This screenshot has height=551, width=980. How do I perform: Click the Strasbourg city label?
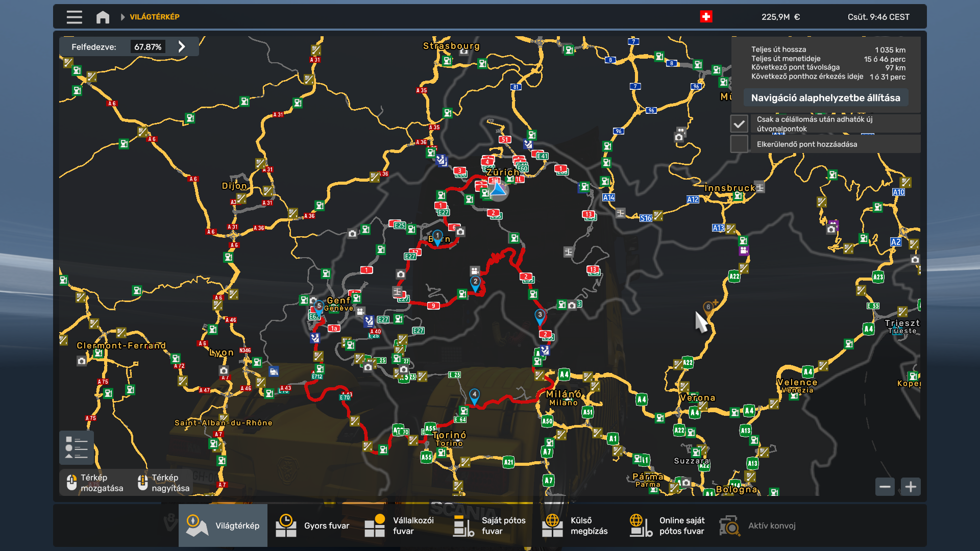[x=451, y=46]
